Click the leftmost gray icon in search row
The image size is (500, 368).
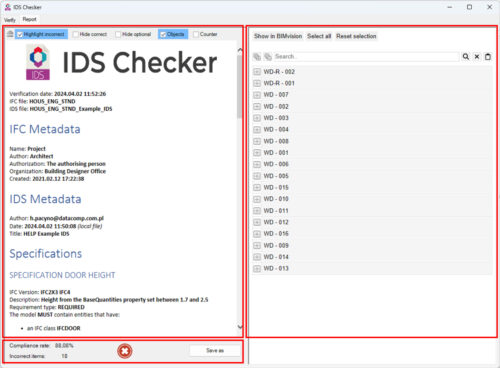(x=257, y=57)
